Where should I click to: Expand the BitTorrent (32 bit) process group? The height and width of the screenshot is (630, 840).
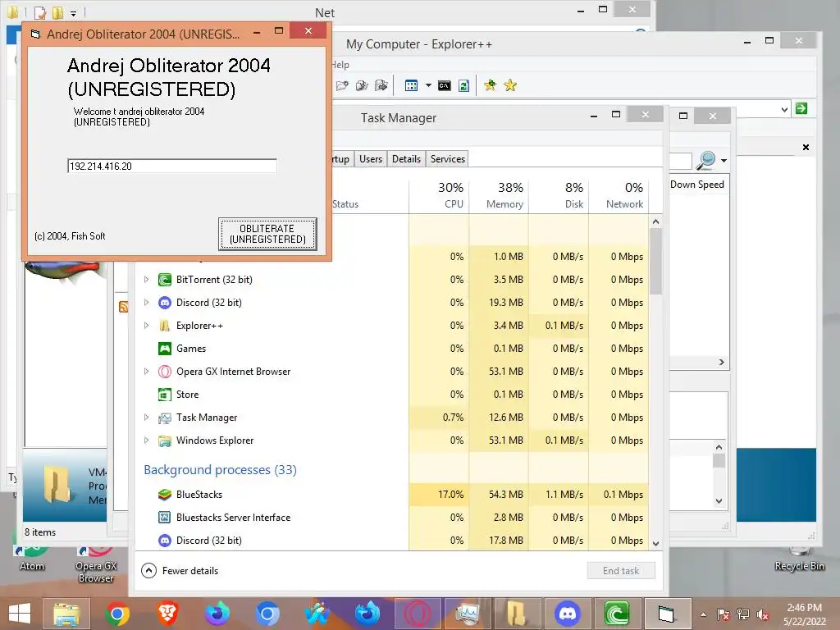[146, 280]
